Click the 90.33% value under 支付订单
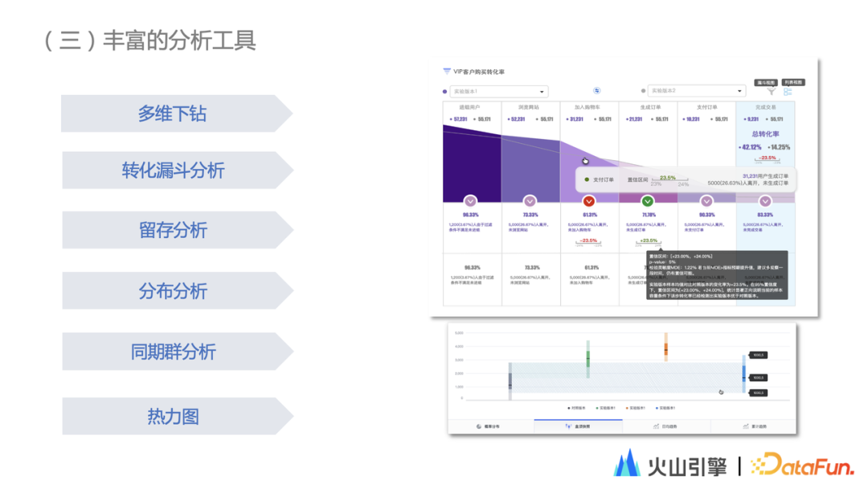Image resolution: width=868 pixels, height=485 pixels. tap(707, 215)
